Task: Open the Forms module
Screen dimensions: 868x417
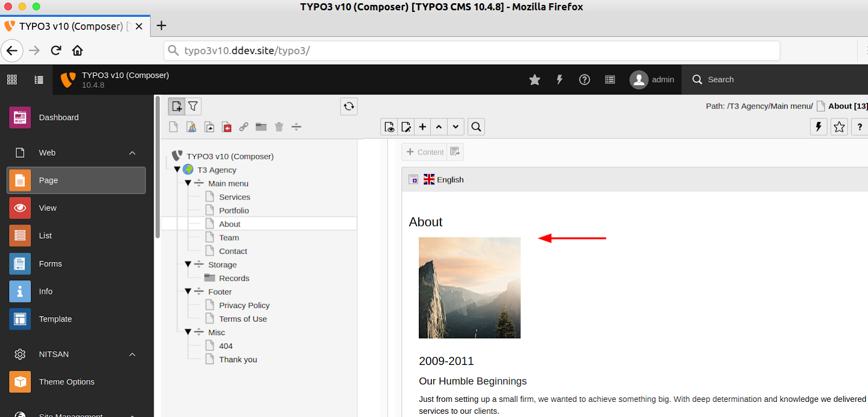Action: (76, 264)
